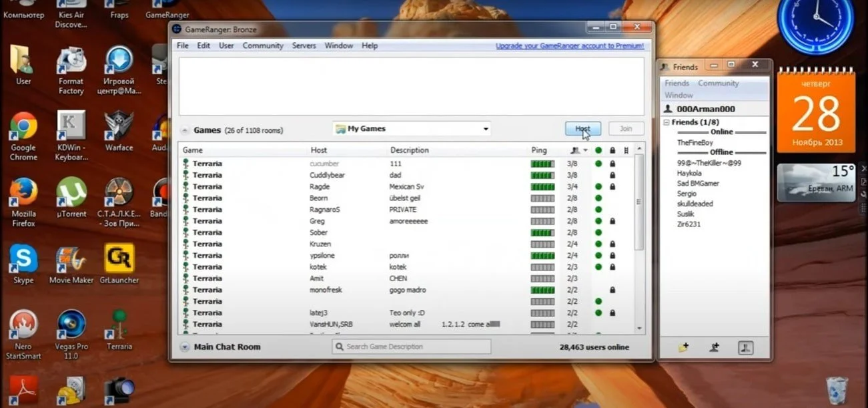
Task: Launch Movie Maker shortcut
Action: pos(71,264)
